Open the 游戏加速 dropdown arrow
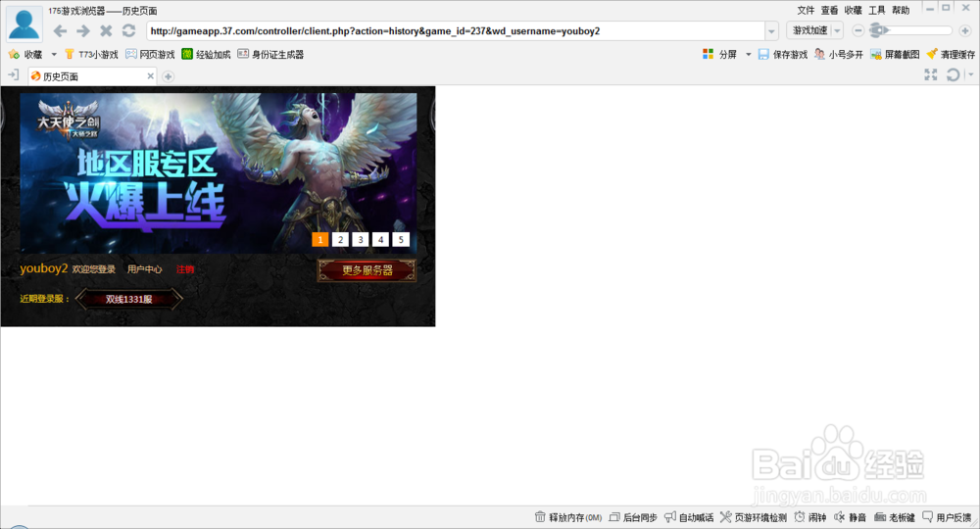This screenshot has width=980, height=529. point(838,30)
